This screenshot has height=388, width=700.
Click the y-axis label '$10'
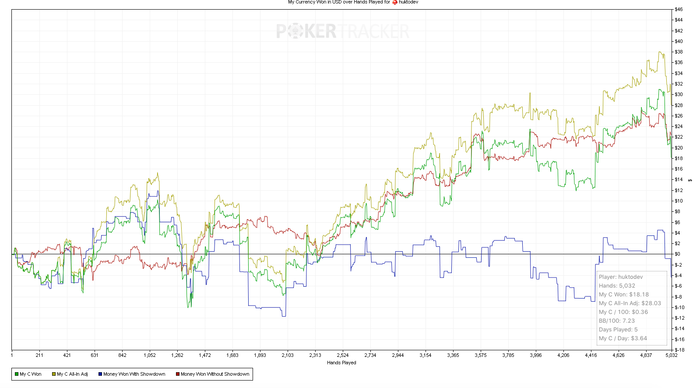679,201
